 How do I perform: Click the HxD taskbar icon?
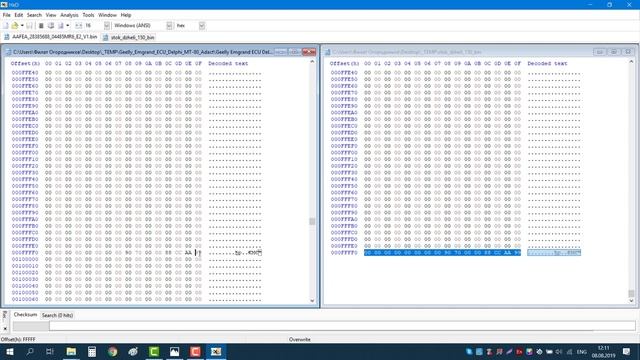point(216,351)
